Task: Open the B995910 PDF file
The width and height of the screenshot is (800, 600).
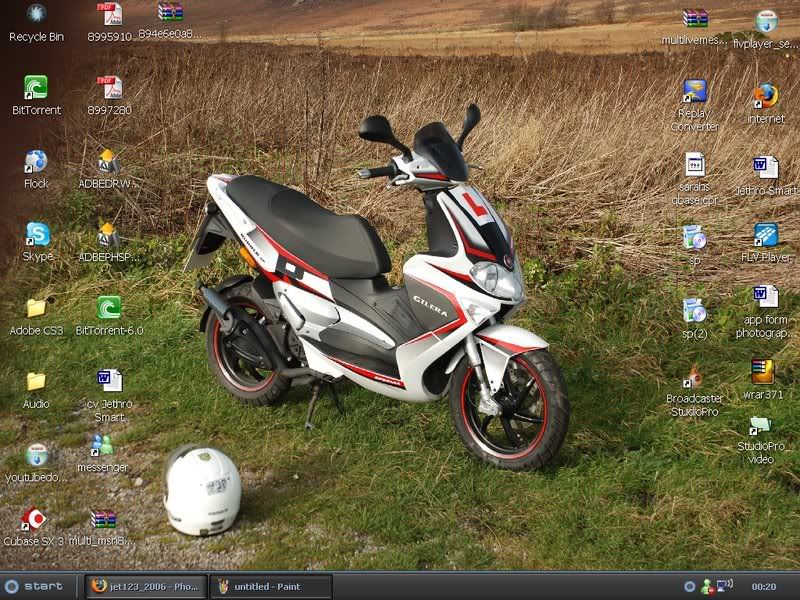Action: [x=109, y=15]
